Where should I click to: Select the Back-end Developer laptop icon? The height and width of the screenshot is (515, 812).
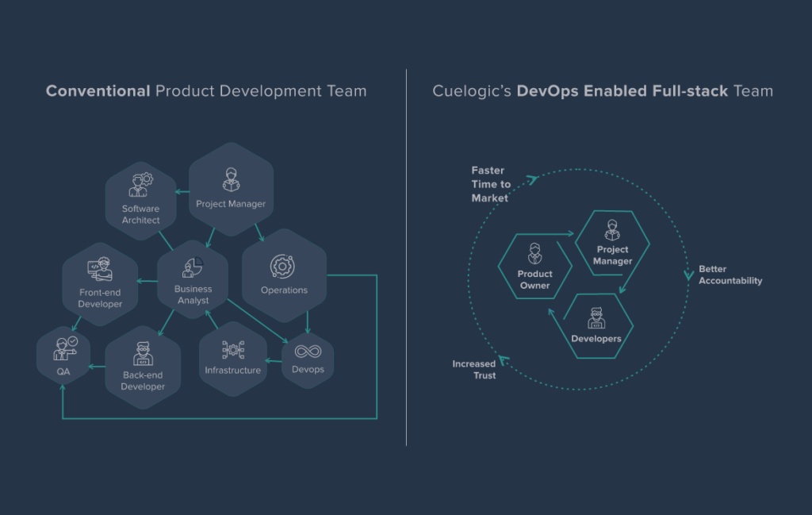pos(143,353)
